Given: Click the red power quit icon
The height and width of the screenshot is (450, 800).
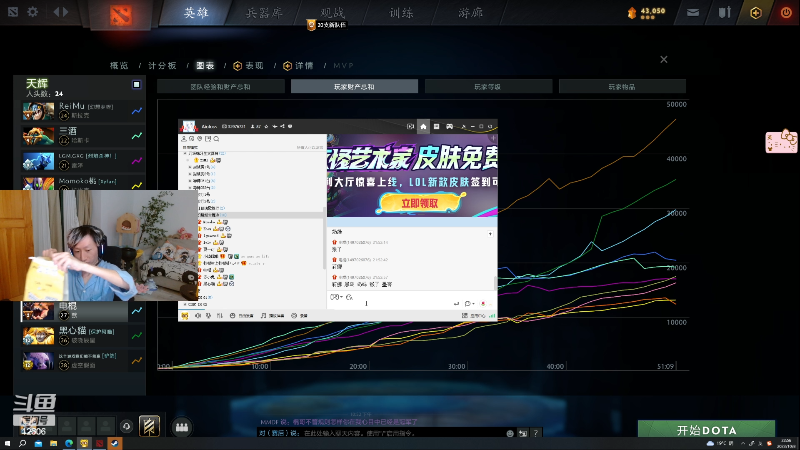Looking at the screenshot, I should click(786, 13).
